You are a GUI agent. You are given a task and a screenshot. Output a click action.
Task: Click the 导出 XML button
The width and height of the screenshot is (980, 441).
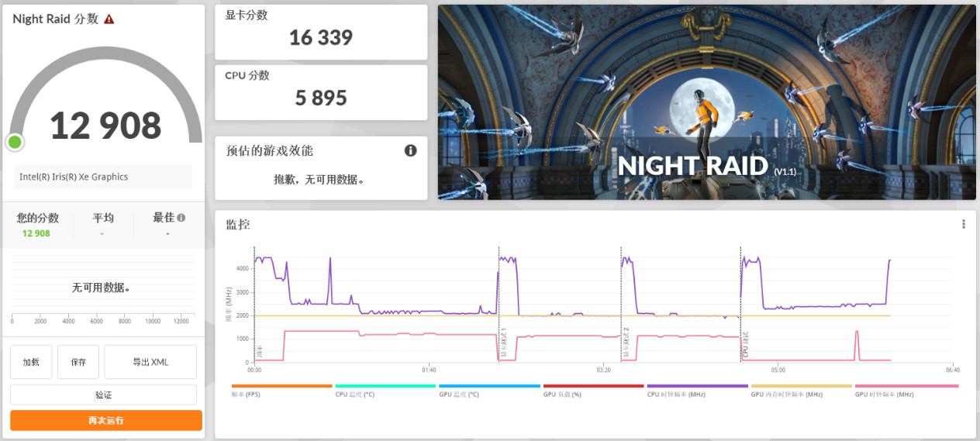(x=150, y=362)
